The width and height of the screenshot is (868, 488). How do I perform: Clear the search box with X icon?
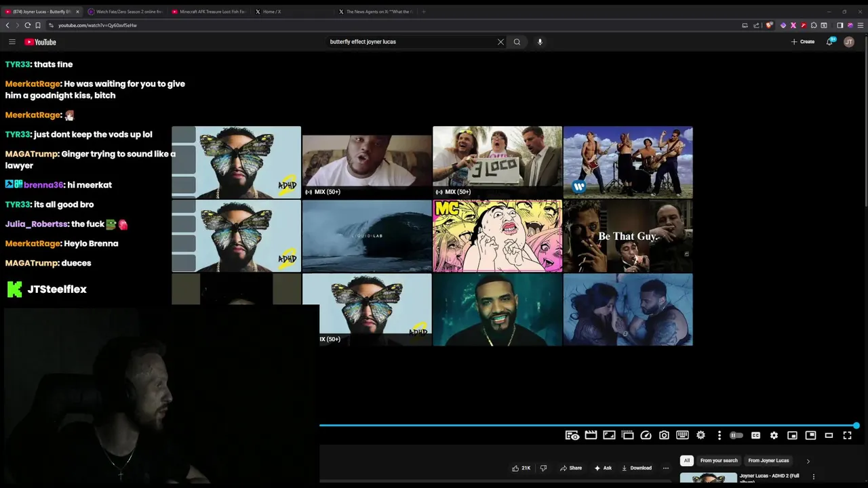tap(500, 42)
